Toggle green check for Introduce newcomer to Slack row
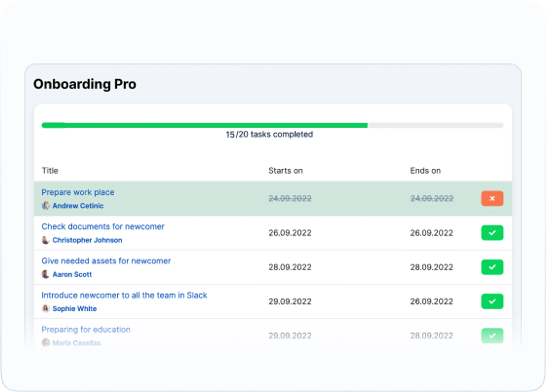 click(492, 301)
